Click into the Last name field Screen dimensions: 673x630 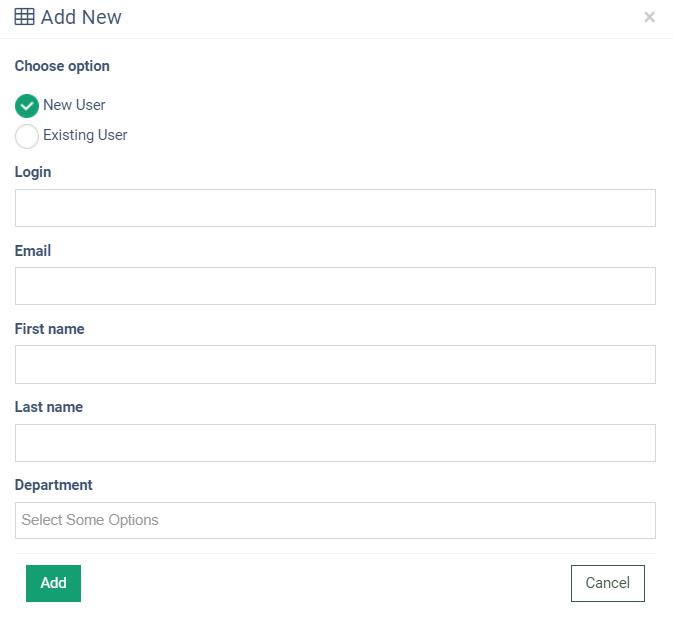tap(335, 443)
